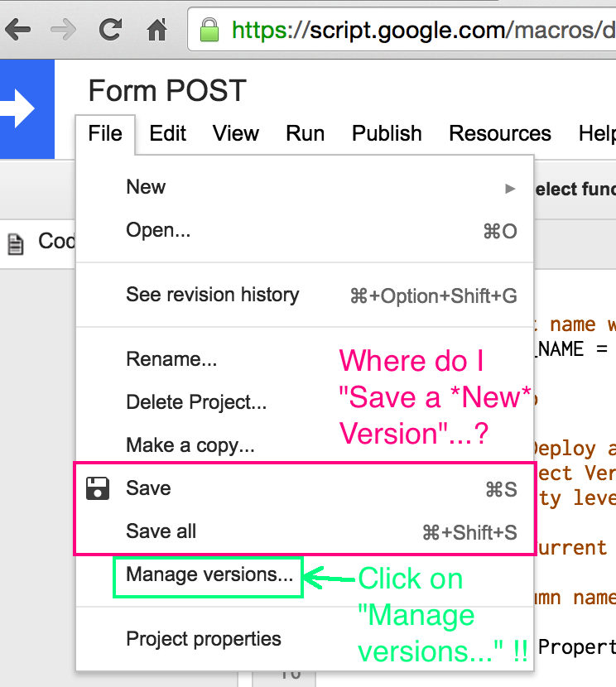
Task: Open the Publish menu
Action: [x=387, y=133]
